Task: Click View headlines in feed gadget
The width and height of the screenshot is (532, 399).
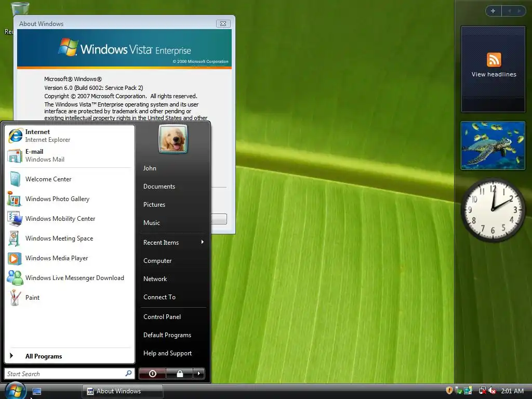Action: tap(494, 74)
